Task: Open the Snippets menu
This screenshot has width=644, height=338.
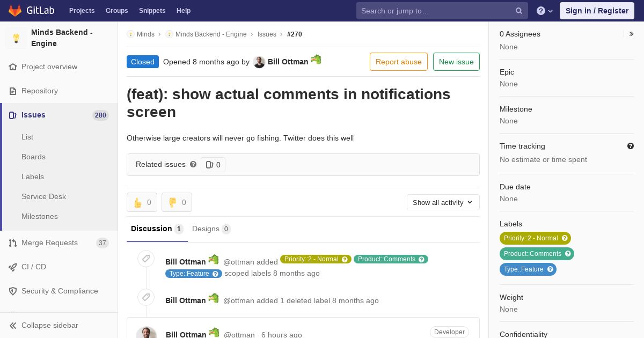Action: coord(152,11)
